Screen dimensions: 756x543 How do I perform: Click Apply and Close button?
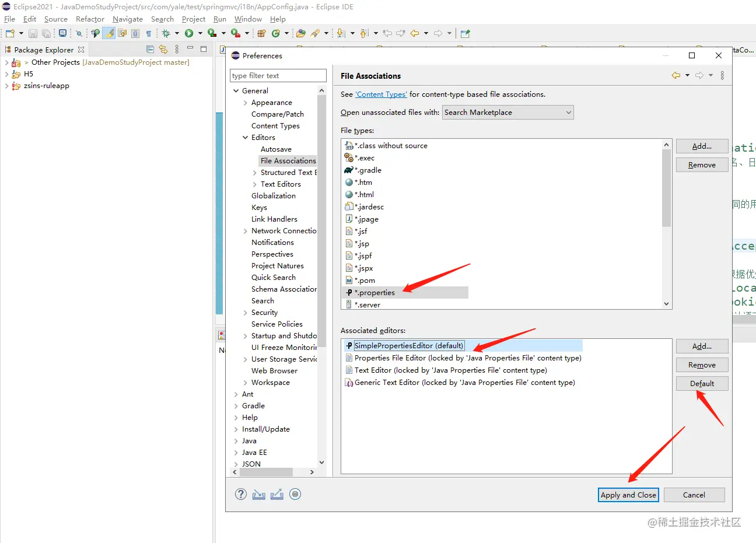pyautogui.click(x=629, y=495)
